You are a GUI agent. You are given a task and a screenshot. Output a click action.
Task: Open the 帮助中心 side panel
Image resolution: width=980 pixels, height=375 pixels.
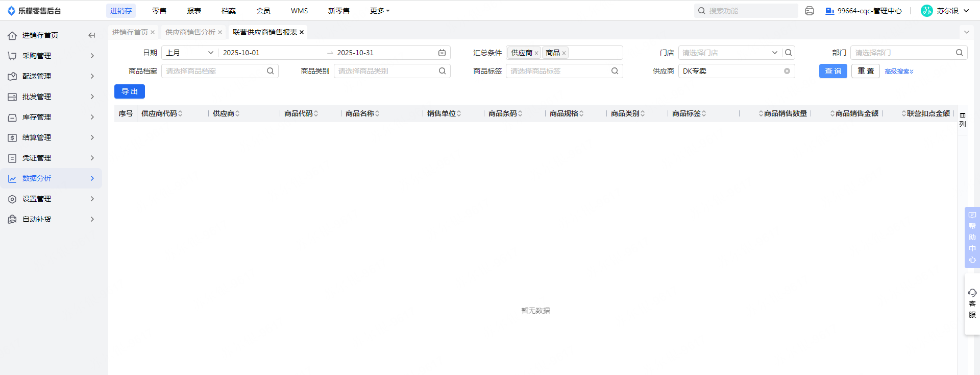click(972, 238)
